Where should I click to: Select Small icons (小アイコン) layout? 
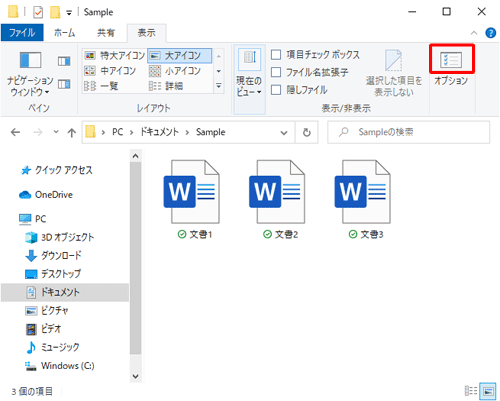(x=175, y=71)
